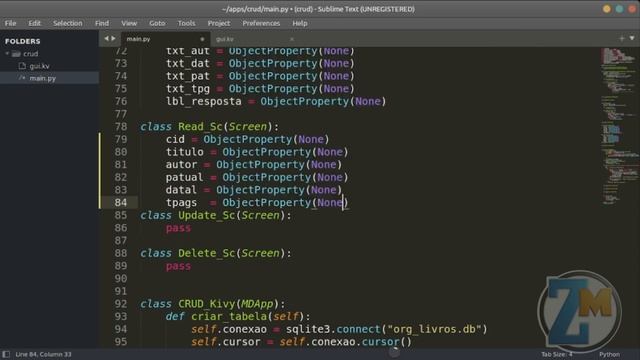Open the Project menu

click(x=219, y=23)
